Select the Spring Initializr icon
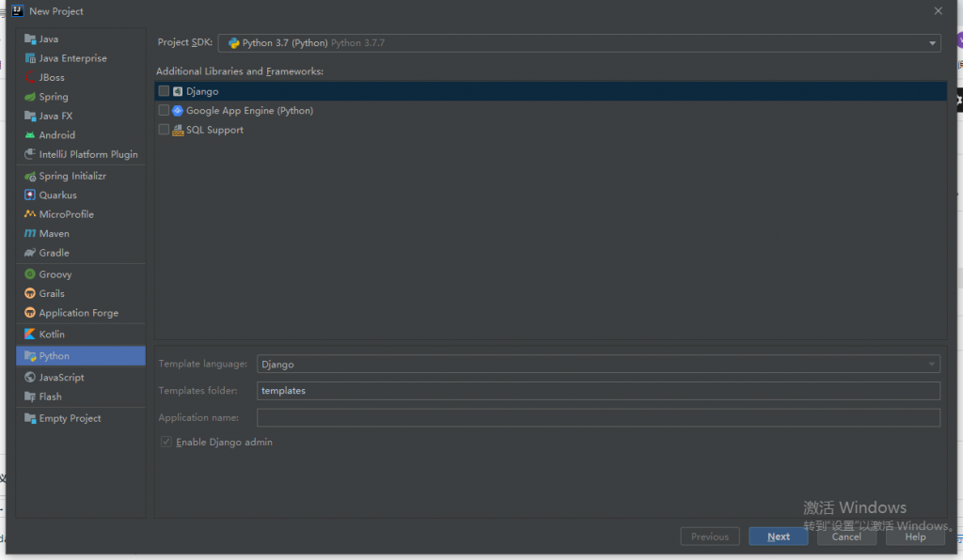The image size is (963, 560). click(x=29, y=176)
